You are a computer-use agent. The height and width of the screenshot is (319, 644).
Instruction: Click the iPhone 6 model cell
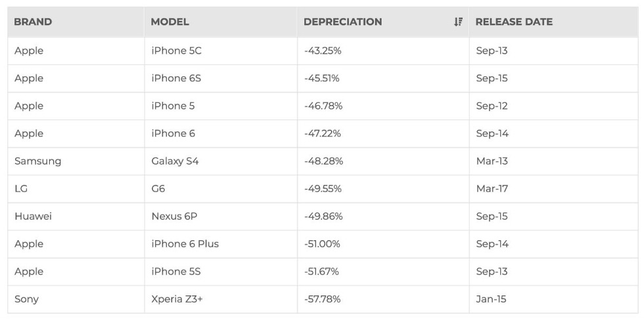[x=173, y=133]
